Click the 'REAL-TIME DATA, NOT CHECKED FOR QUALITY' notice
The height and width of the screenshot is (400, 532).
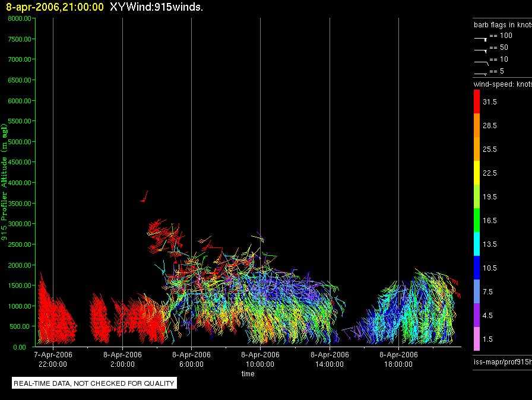tap(94, 383)
